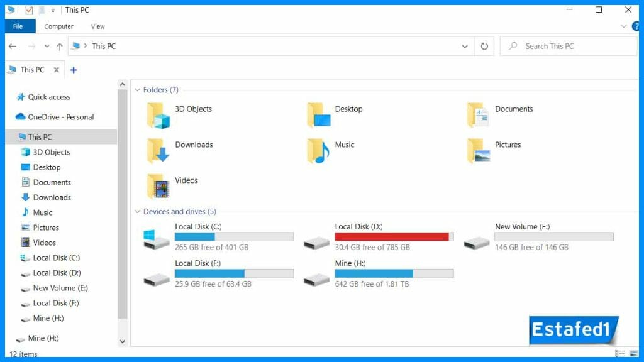The width and height of the screenshot is (644, 362).
Task: Collapse the Devices and drives group
Action: coord(138,212)
